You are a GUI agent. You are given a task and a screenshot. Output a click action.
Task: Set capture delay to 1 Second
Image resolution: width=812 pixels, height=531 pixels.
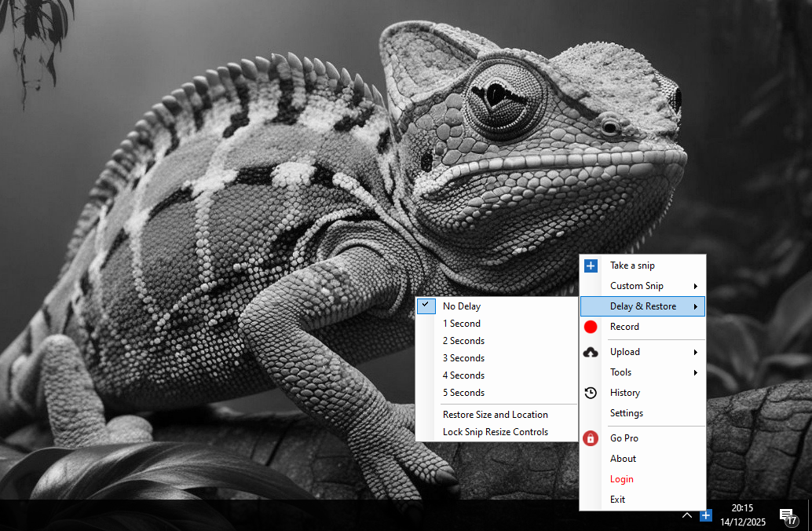tap(462, 324)
